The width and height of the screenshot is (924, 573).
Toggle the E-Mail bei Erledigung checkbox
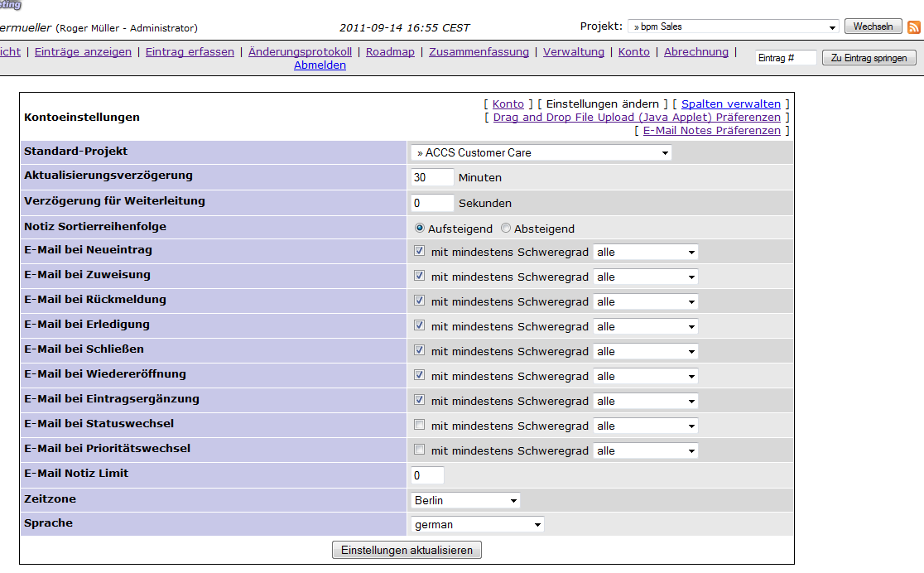419,325
